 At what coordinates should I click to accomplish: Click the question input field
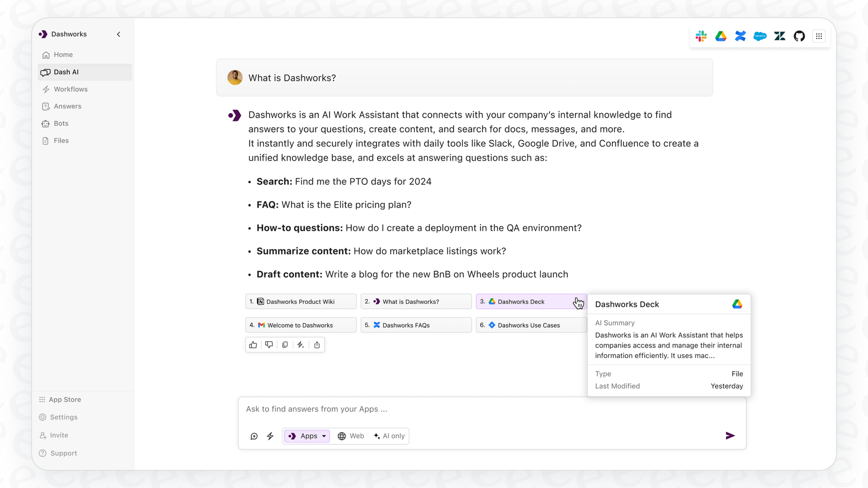tap(465, 408)
